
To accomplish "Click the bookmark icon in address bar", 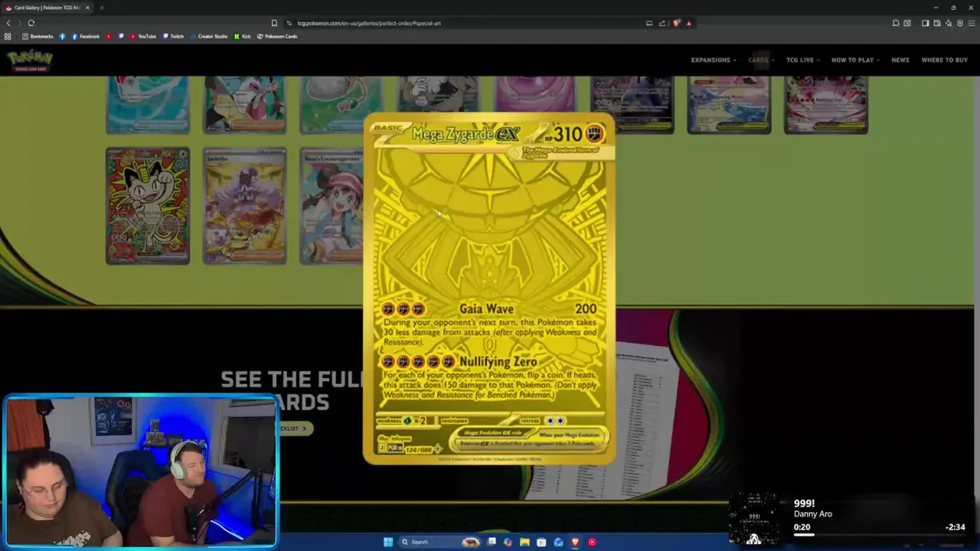I will click(274, 23).
